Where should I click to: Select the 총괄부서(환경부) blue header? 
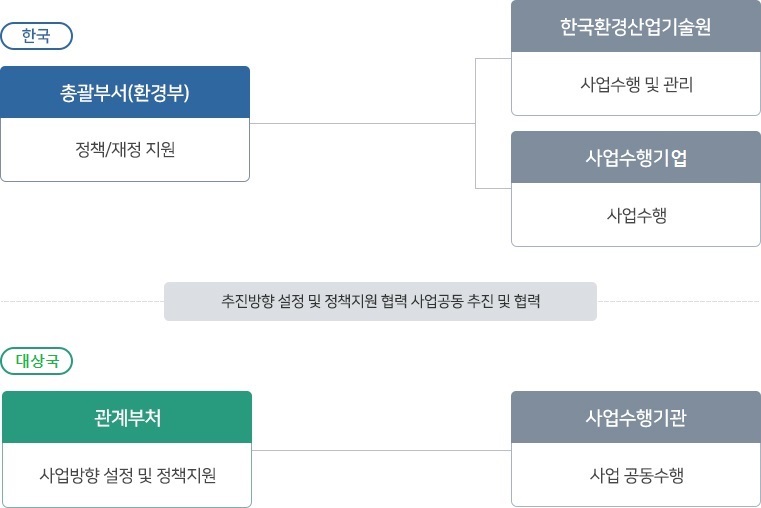(125, 92)
